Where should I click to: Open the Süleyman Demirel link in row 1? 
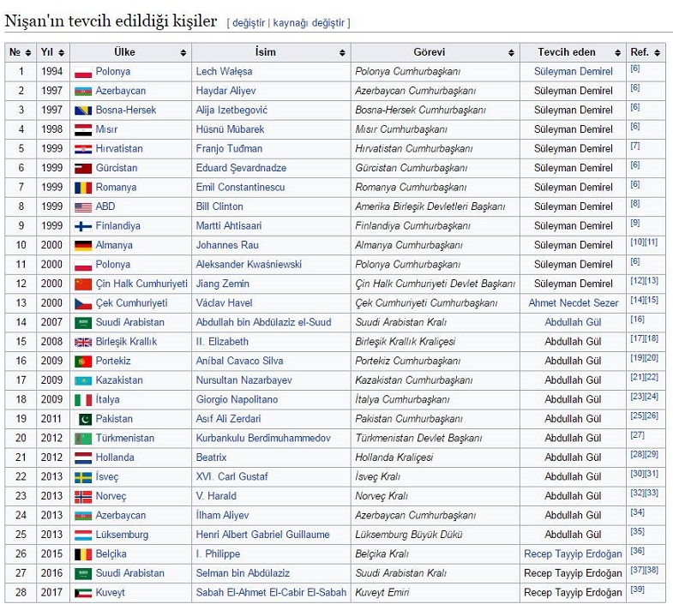(573, 72)
